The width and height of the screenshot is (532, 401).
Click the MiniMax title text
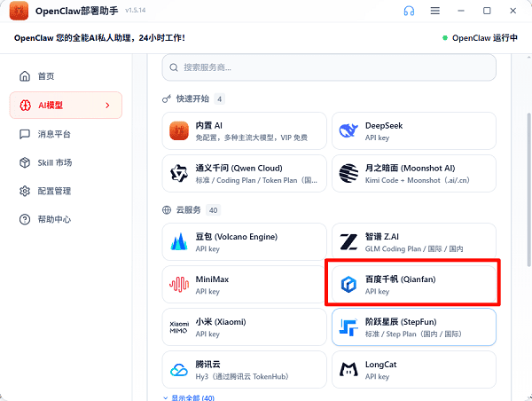[x=212, y=279]
